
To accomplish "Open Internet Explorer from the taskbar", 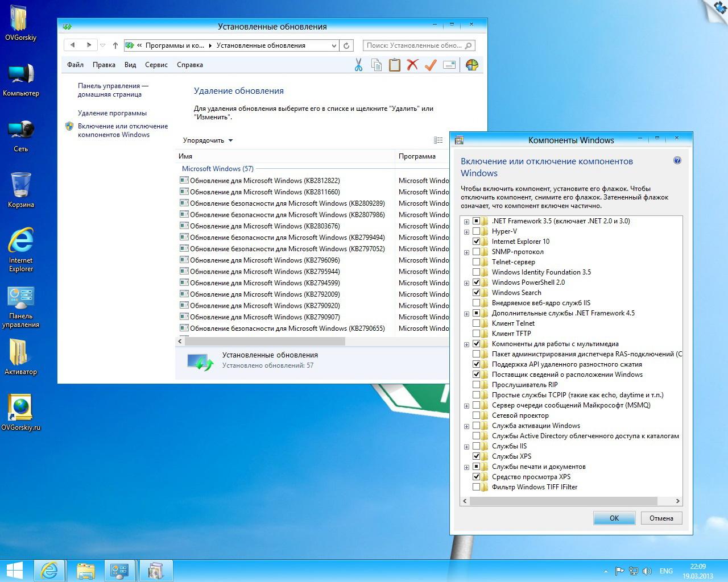I will (x=49, y=570).
